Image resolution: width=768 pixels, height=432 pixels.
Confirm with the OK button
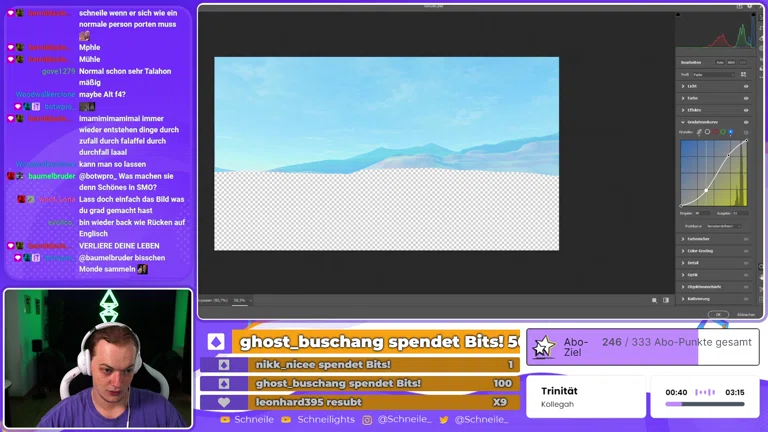pyautogui.click(x=718, y=314)
